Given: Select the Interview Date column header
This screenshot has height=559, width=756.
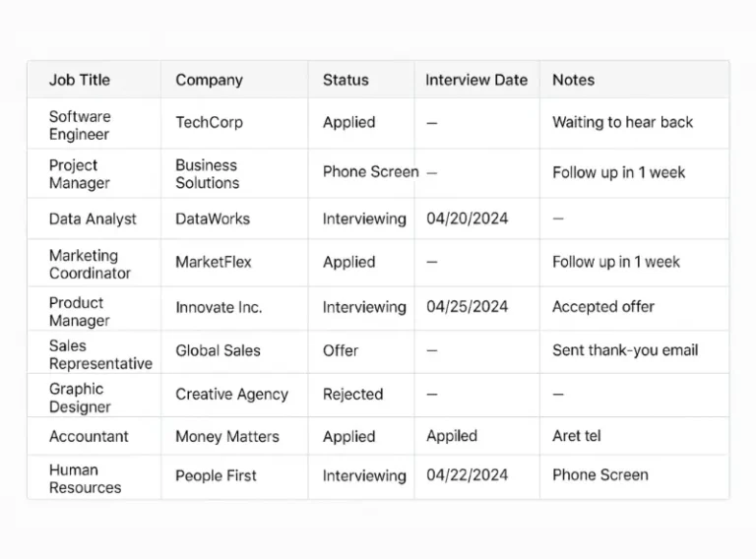Looking at the screenshot, I should tap(476, 80).
